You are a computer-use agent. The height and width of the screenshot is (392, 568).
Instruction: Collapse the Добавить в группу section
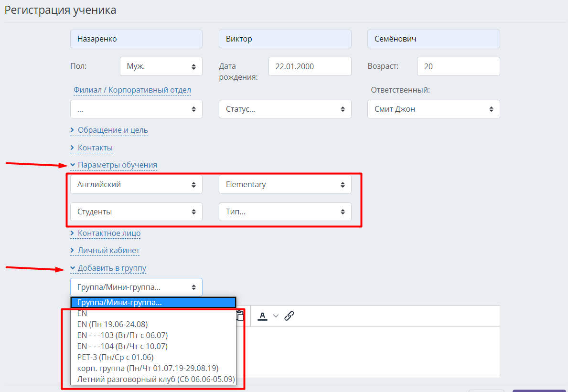(x=108, y=268)
